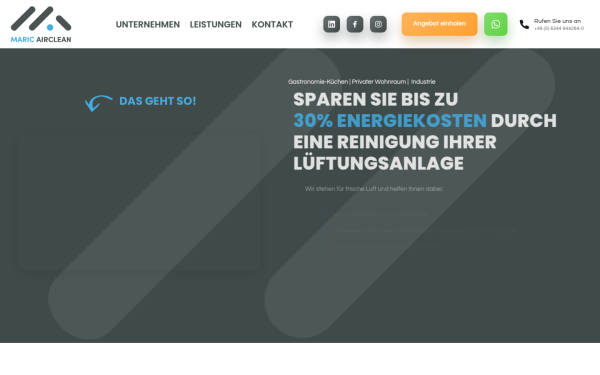Open the LinkedIn social icon

click(x=331, y=24)
